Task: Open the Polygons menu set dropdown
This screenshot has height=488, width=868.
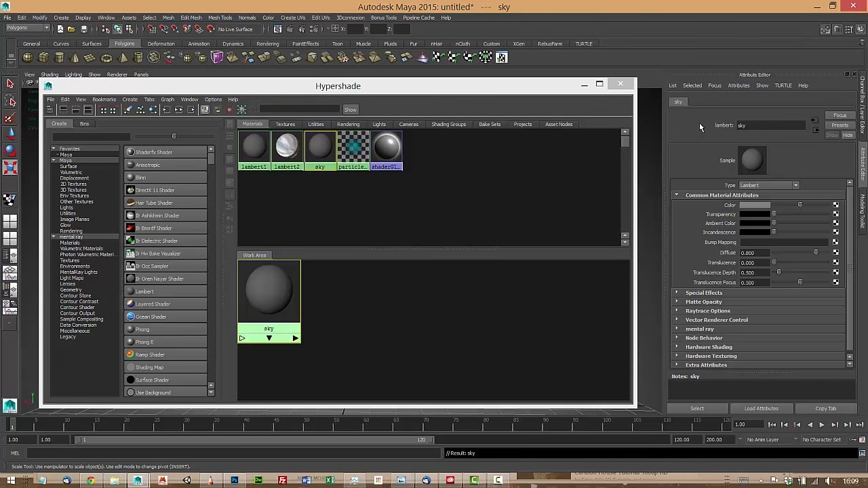Action: point(28,28)
